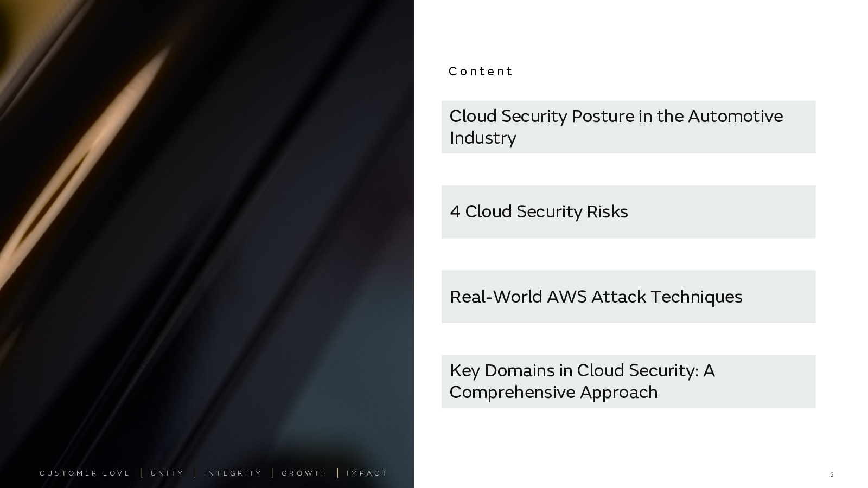This screenshot has width=868, height=488.
Task: Click the 'INTEGRITY' footer text
Action: [233, 473]
